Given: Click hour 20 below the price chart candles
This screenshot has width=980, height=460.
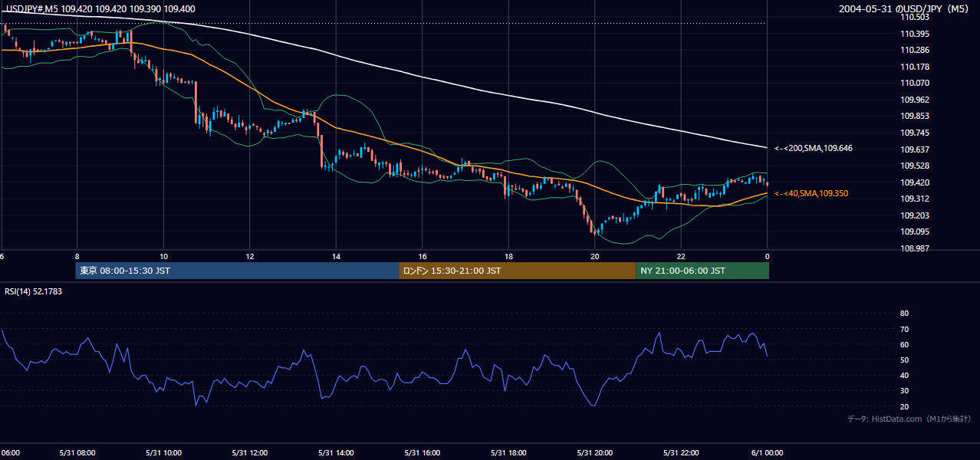Looking at the screenshot, I should (595, 256).
